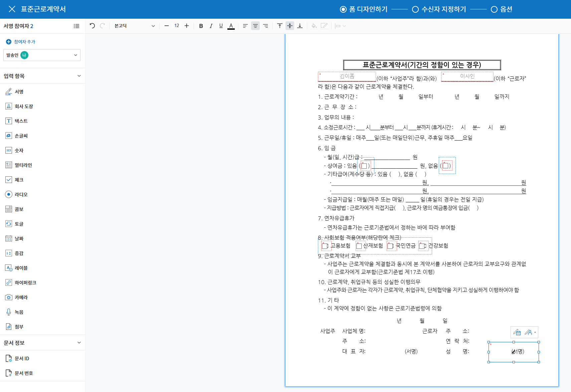The image size is (571, 392).
Task: Toggle italic formatting
Action: click(211, 26)
